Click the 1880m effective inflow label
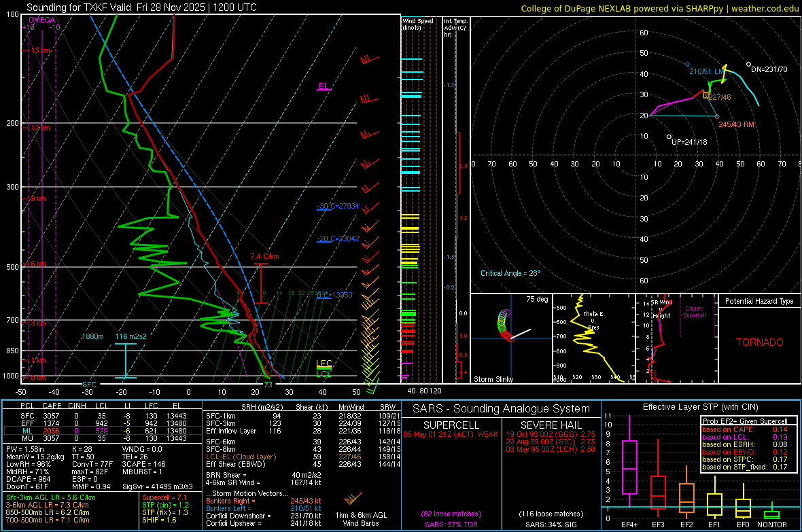Screen dimensions: 802x532 click(x=93, y=336)
